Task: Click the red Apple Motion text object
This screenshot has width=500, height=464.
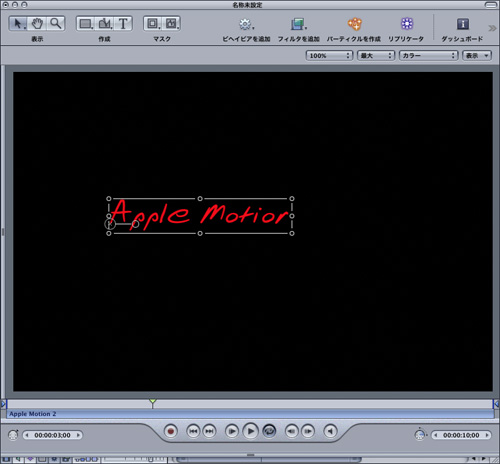Action: (x=199, y=215)
